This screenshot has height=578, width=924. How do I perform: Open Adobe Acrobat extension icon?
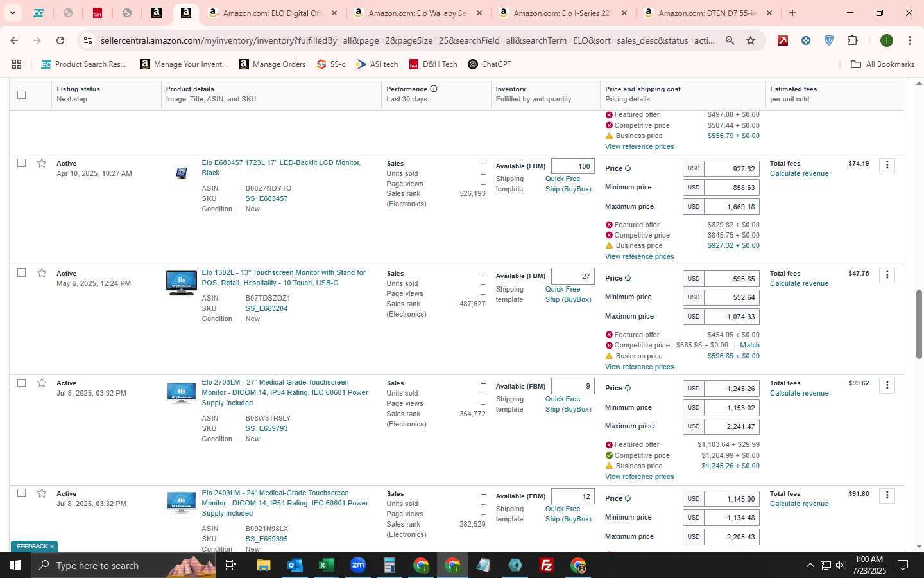click(x=783, y=40)
